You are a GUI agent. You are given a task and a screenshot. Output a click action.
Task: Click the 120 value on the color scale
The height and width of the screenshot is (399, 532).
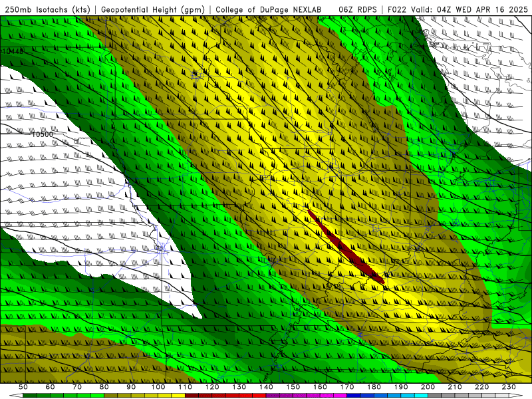(x=212, y=387)
